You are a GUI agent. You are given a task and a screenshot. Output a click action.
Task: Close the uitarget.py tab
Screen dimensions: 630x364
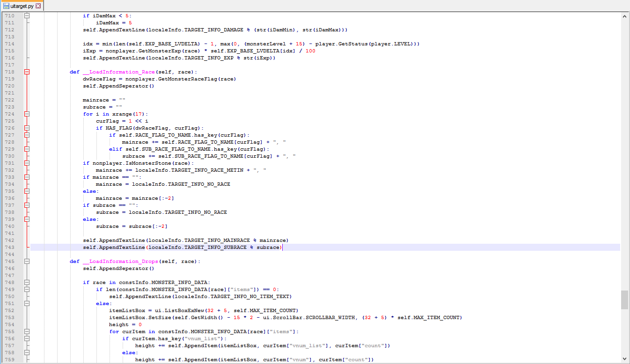(x=38, y=6)
